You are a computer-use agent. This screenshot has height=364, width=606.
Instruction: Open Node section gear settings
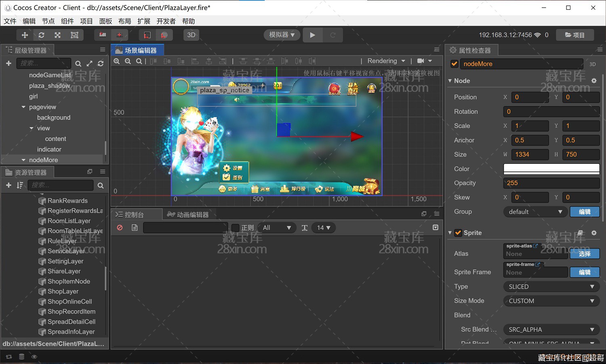(594, 81)
